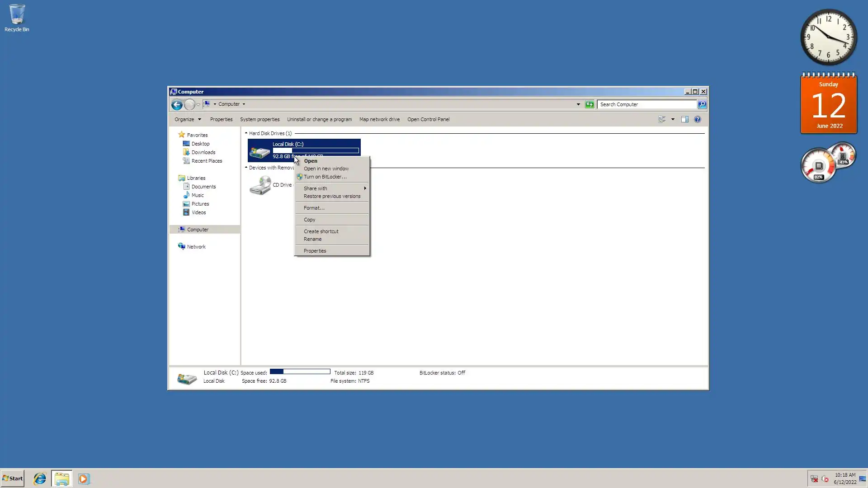Toggle the preview pane icon
This screenshot has height=488, width=868.
coord(684,119)
